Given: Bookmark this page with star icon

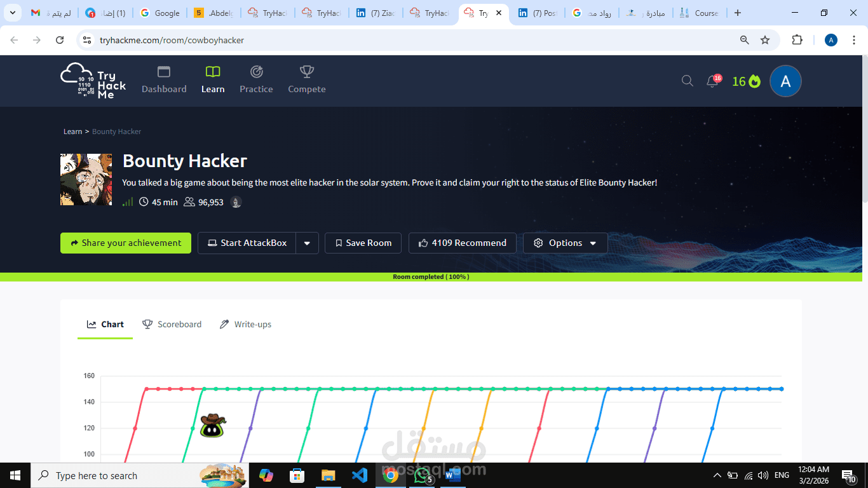Looking at the screenshot, I should 765,40.
